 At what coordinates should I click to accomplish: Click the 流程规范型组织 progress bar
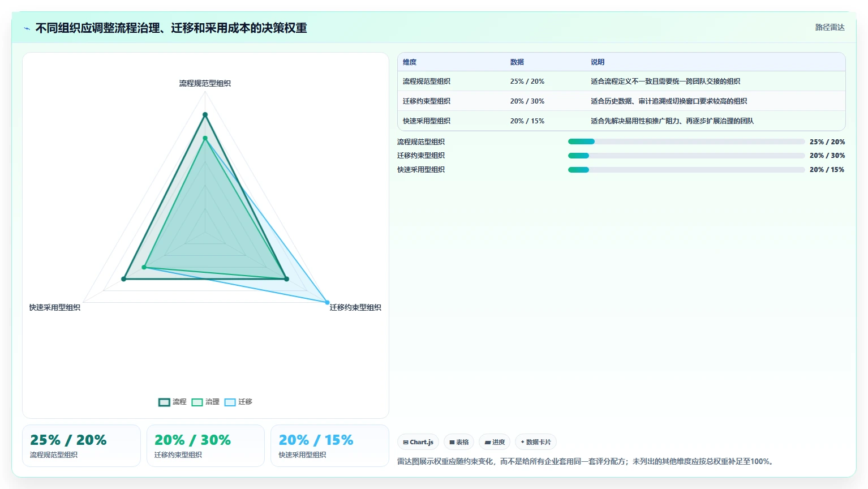click(x=686, y=141)
